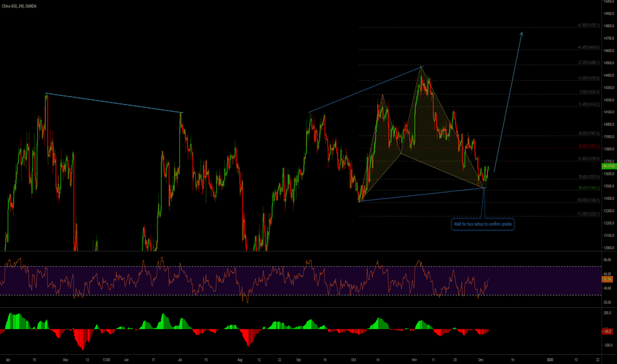Select the 100.00% Fibonacci level label

(x=589, y=201)
